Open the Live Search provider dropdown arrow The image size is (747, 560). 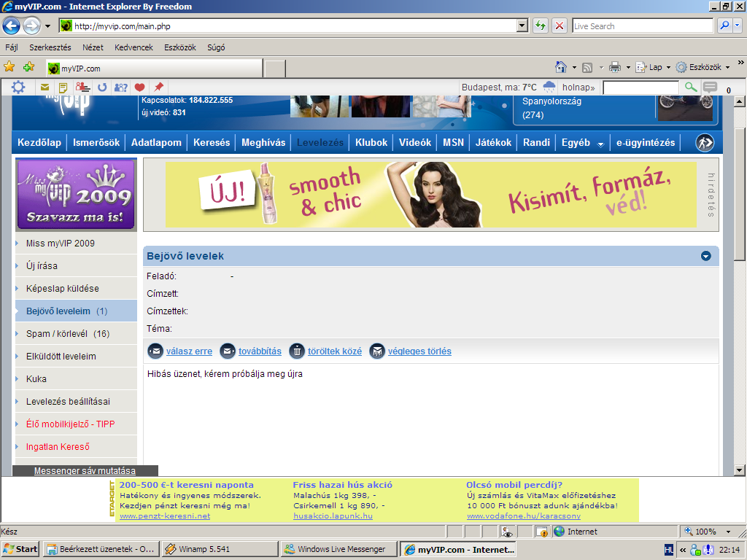pyautogui.click(x=738, y=26)
